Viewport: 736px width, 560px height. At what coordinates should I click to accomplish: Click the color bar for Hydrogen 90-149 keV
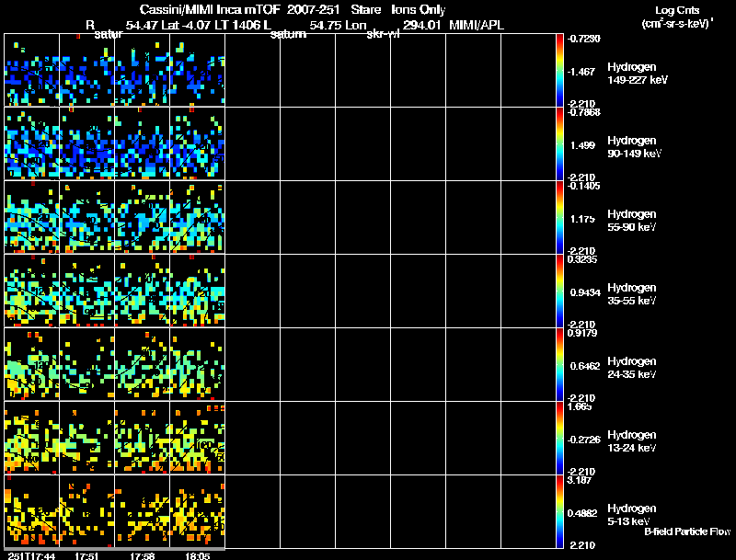[x=559, y=144]
